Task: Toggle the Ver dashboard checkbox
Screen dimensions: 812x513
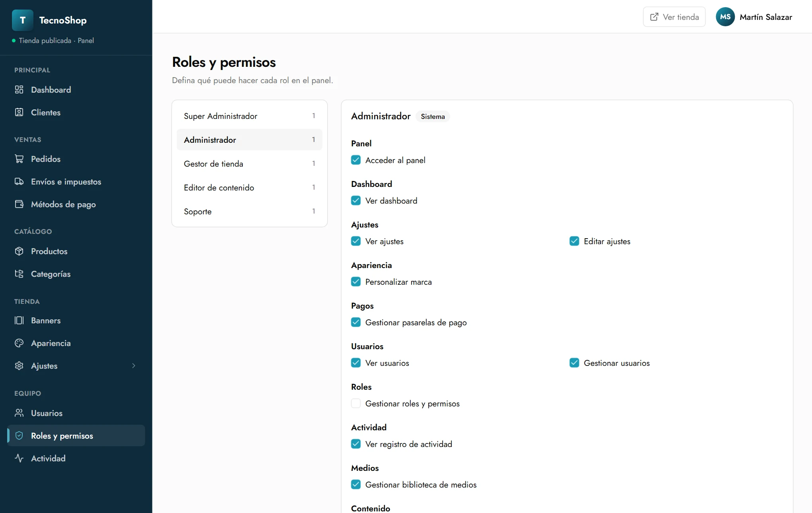Action: [356, 200]
